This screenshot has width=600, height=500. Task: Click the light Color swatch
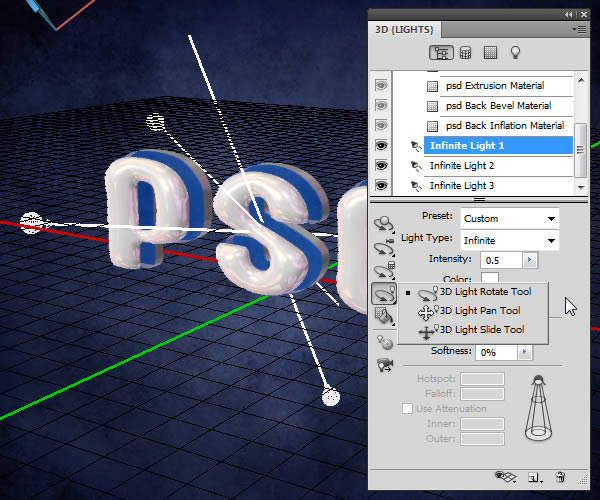pos(490,278)
